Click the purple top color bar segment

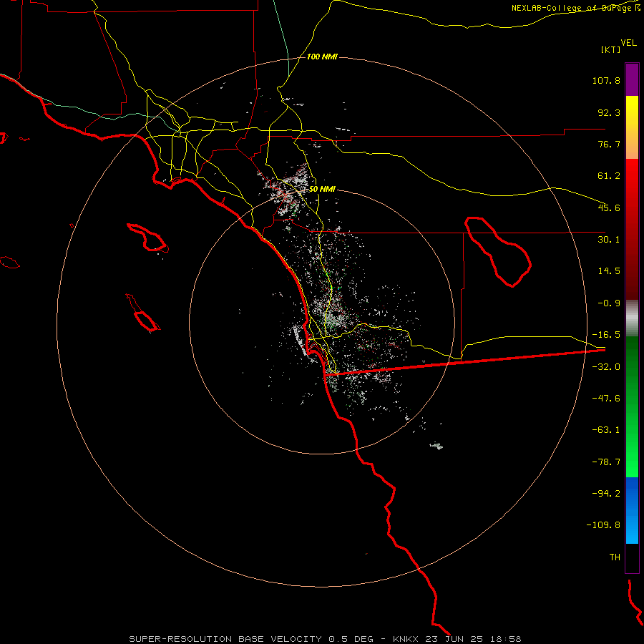632,79
